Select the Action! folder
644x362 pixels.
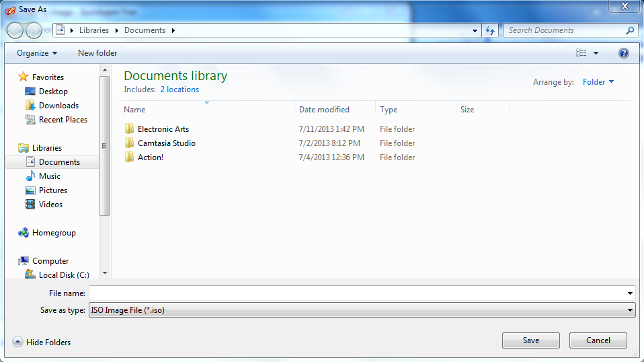(x=151, y=157)
